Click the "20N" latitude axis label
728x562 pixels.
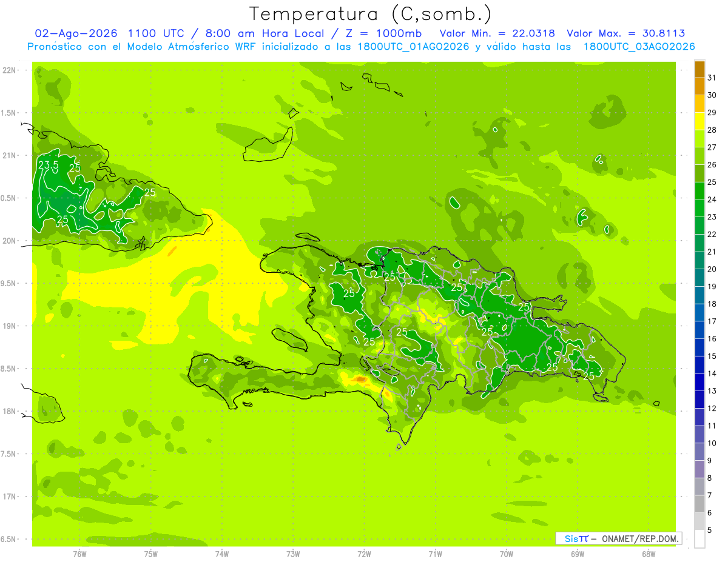click(9, 241)
